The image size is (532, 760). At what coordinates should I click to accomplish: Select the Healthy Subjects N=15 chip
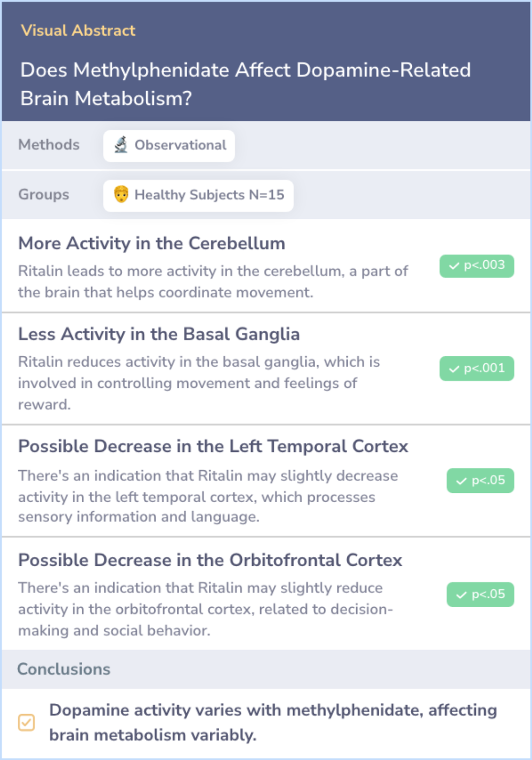coord(198,195)
